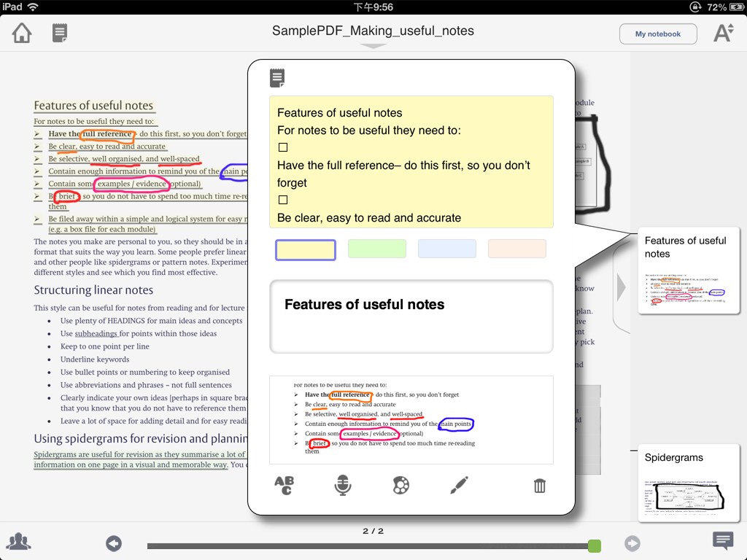Open comments speech bubble icon
The width and height of the screenshot is (747, 560).
tap(723, 540)
